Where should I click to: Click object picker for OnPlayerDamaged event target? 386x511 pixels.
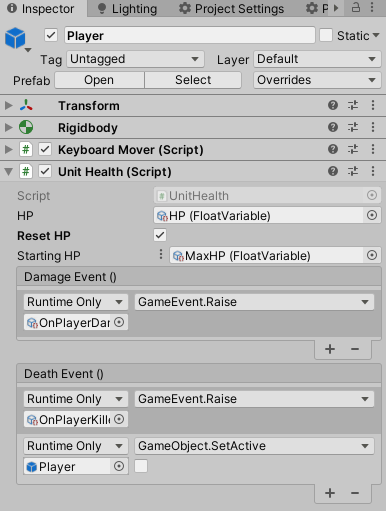coord(119,322)
